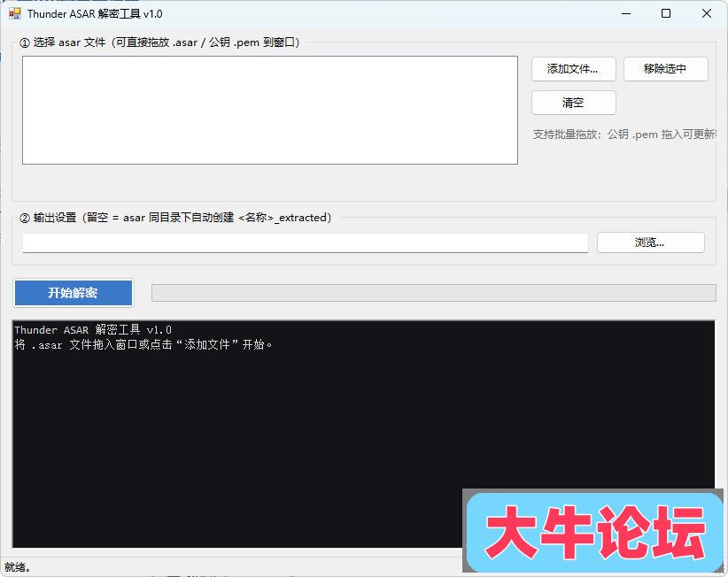Screen dimensions: 728x577
Task: Close the Thunder ASAR window
Action: coord(706,13)
